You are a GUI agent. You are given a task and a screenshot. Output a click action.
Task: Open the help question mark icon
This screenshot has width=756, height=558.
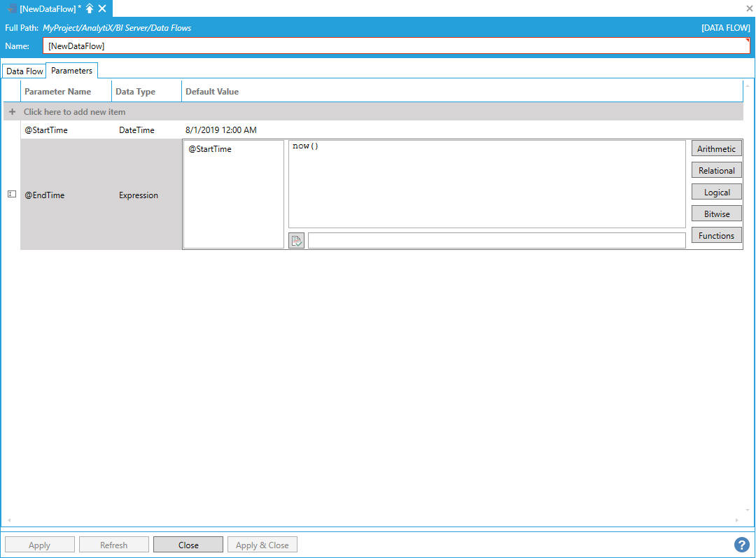[741, 545]
